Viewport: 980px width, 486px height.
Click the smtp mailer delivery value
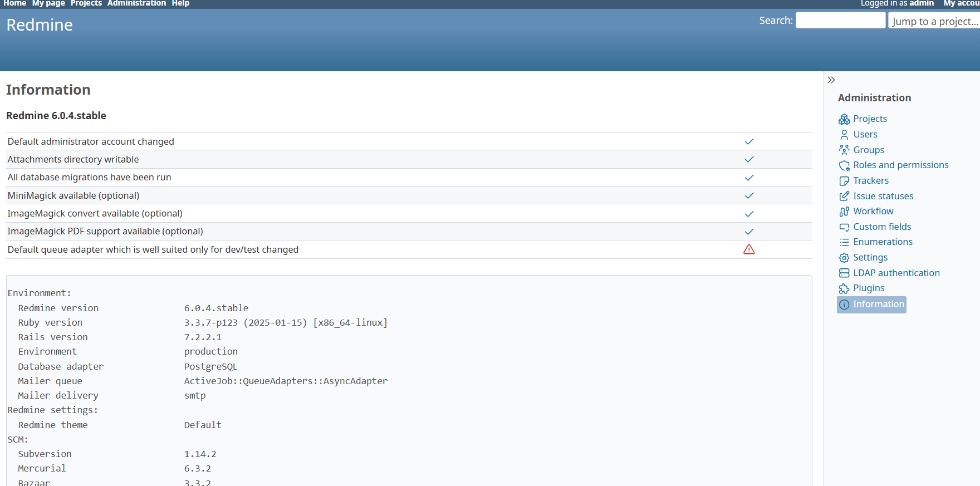pyautogui.click(x=195, y=396)
